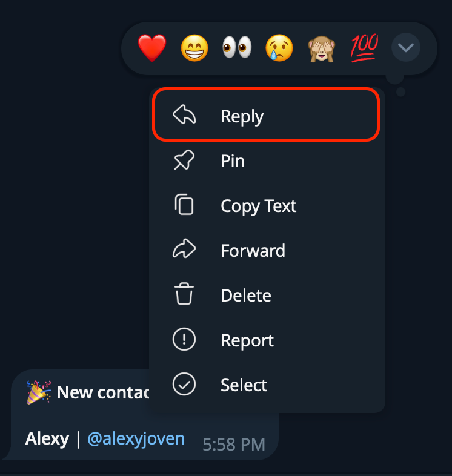Select Copy Text menu entry

[267, 206]
